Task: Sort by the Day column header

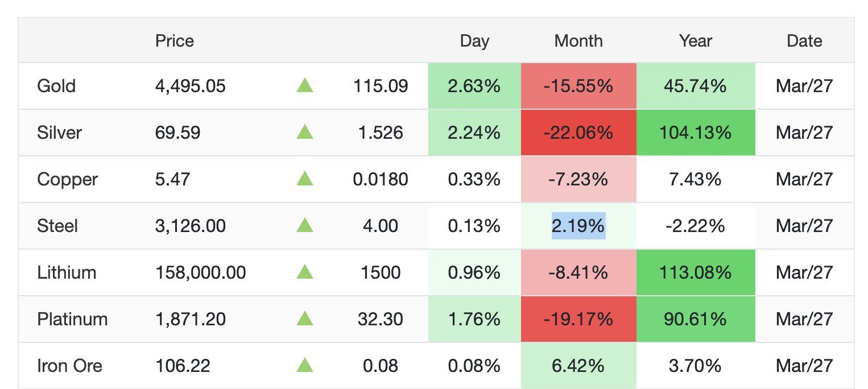Action: pos(474,41)
